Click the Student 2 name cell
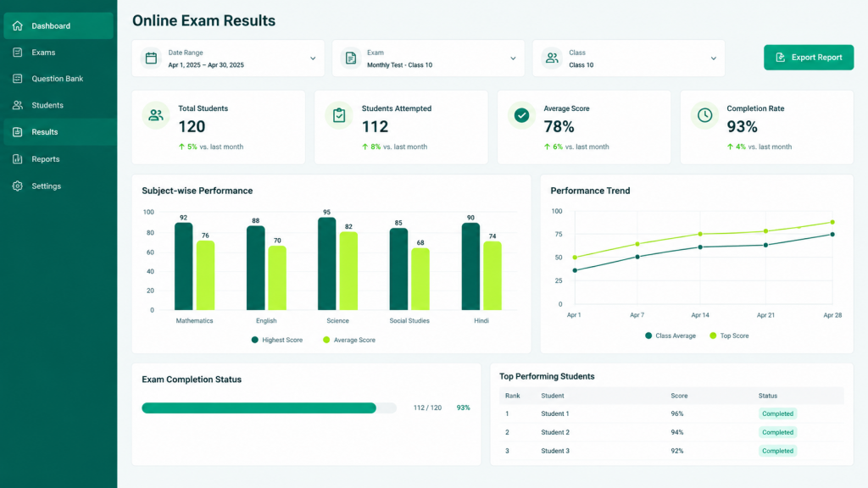This screenshot has width=868, height=488. click(x=555, y=432)
